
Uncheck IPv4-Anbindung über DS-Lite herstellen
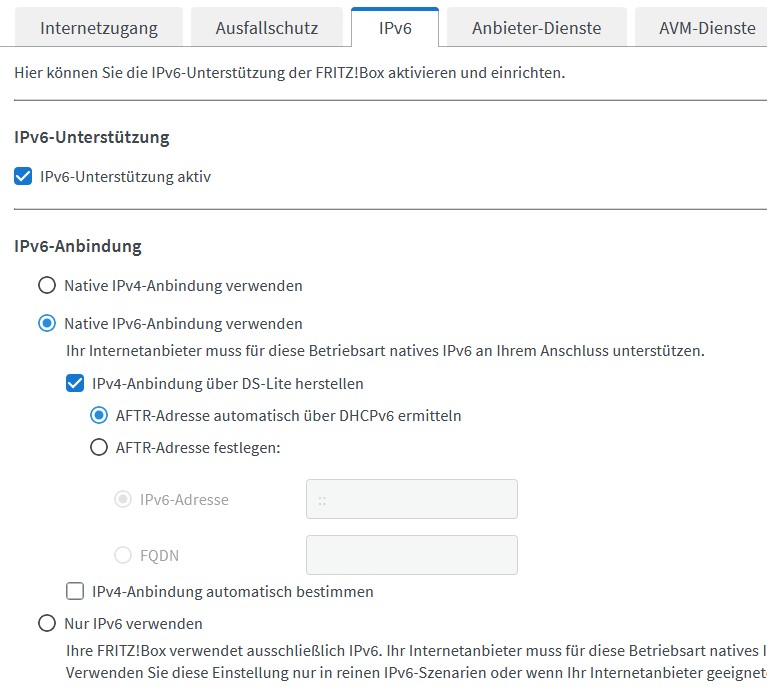75,383
